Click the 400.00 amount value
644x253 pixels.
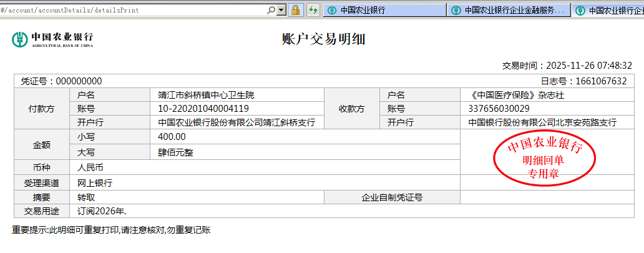172,136
